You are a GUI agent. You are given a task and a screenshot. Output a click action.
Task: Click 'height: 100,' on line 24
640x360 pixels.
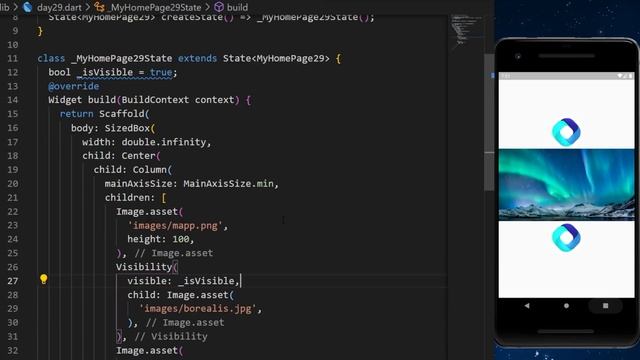(161, 239)
